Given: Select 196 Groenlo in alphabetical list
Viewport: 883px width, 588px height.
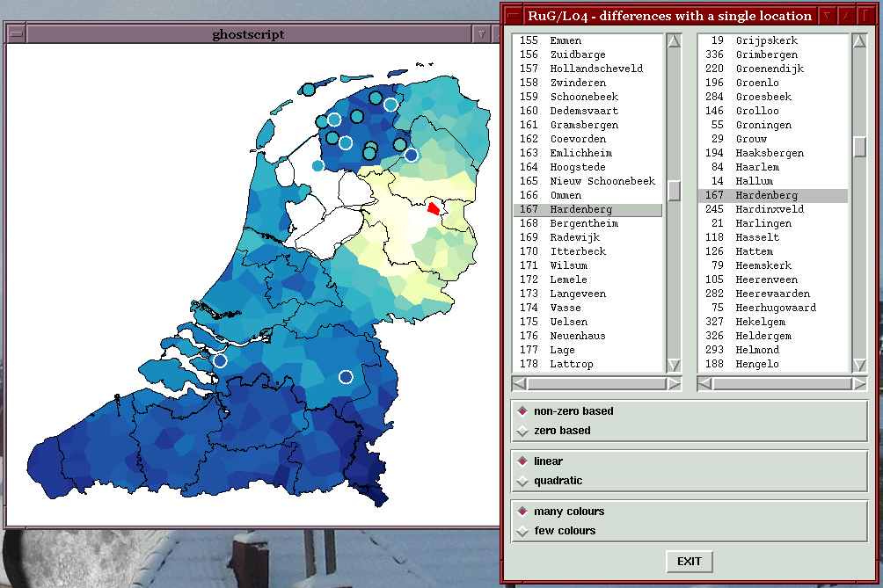Looking at the screenshot, I should [773, 83].
